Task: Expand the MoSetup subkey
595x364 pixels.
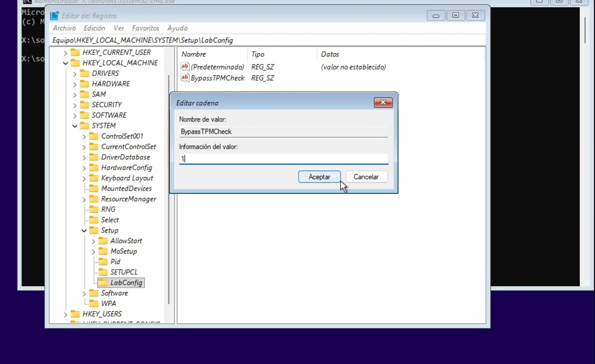Action: click(93, 252)
